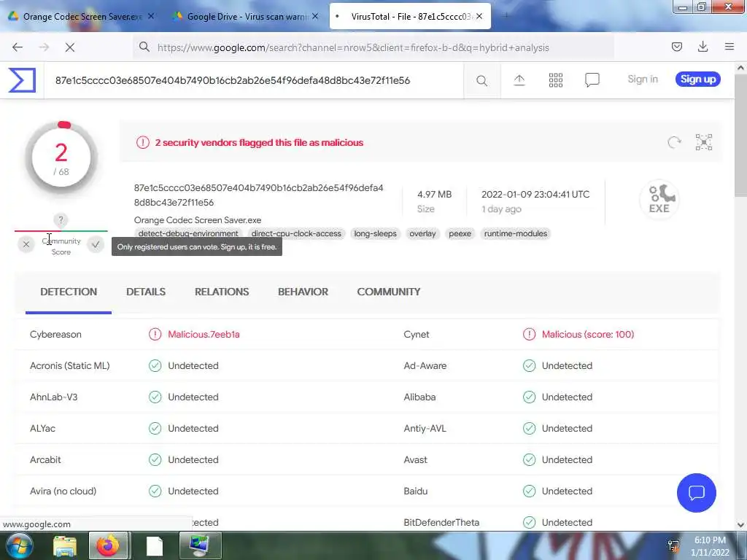Viewport: 747px width, 560px height.
Task: Open the Firefox hamburger menu
Action: [x=729, y=47]
